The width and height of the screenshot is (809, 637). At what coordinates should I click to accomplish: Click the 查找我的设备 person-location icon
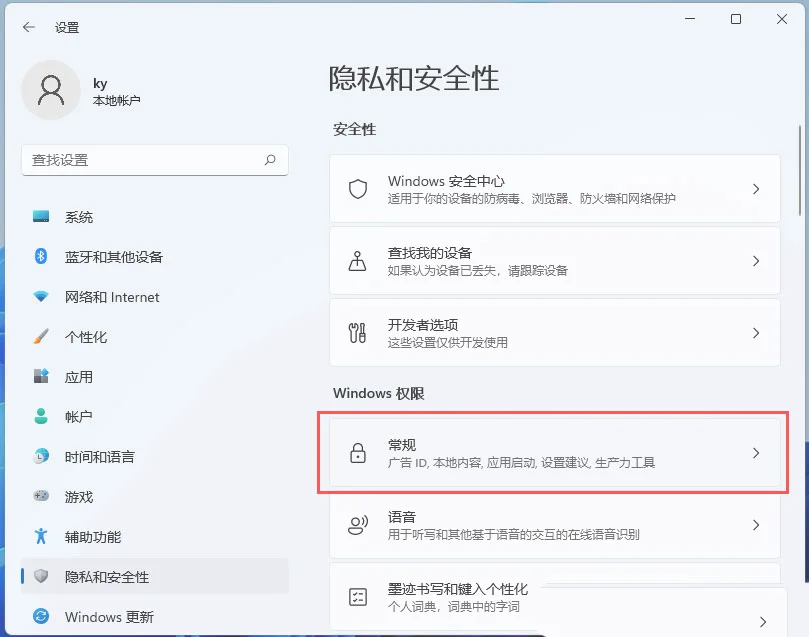click(357, 261)
